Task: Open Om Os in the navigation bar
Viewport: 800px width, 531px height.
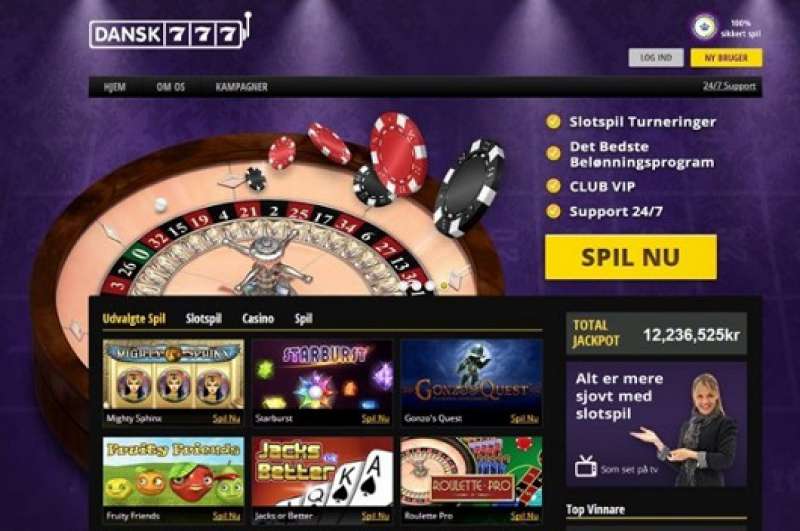Action: (171, 87)
